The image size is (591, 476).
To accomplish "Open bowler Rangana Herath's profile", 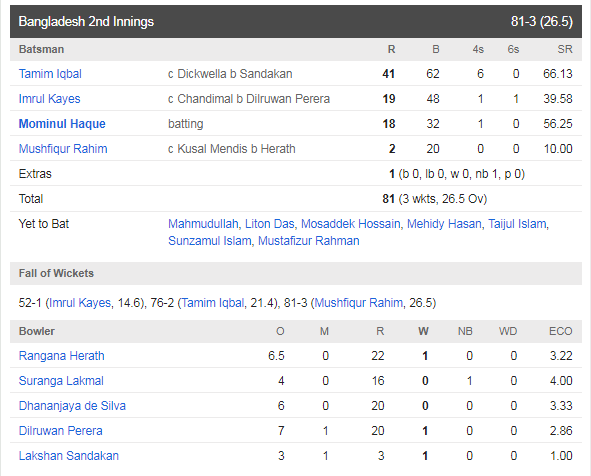I will click(x=61, y=356).
